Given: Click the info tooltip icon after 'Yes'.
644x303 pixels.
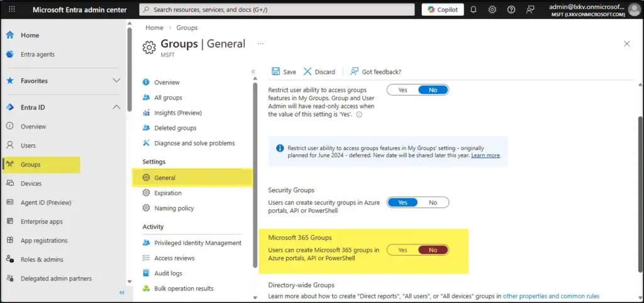Looking at the screenshot, I should pyautogui.click(x=359, y=115).
